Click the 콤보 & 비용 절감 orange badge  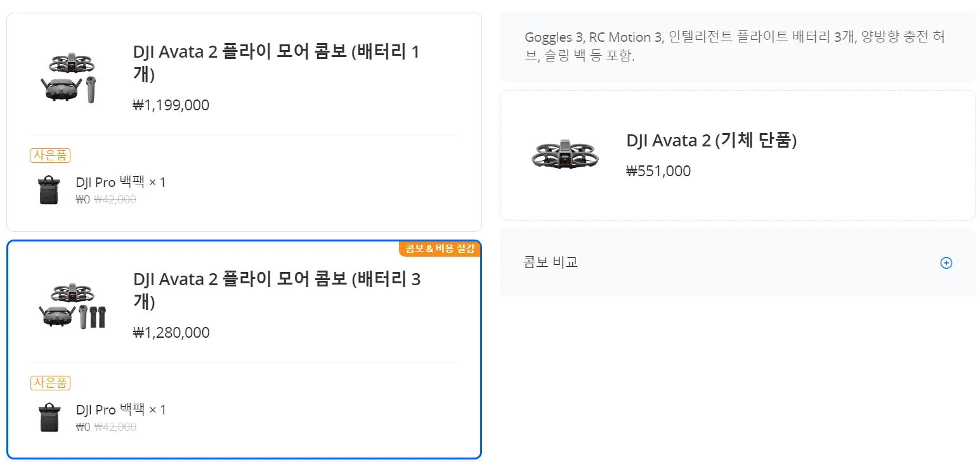pos(440,248)
